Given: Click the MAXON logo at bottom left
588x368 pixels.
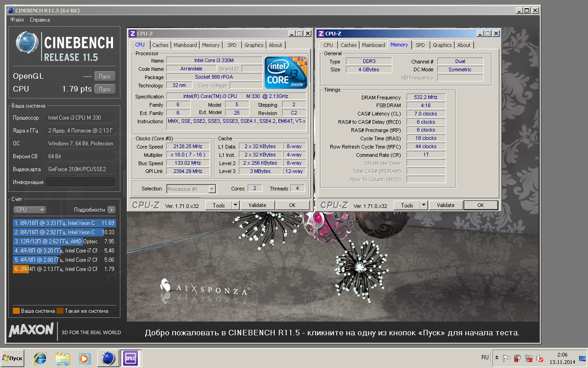Looking at the screenshot, I should (x=31, y=330).
